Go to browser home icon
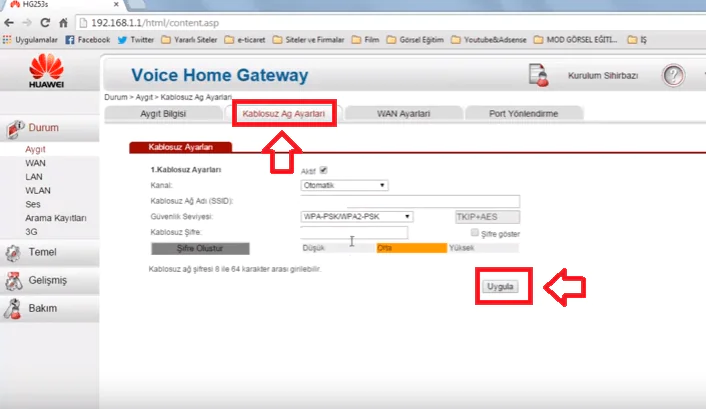Screen dimensions: 706x409 (x=63, y=23)
